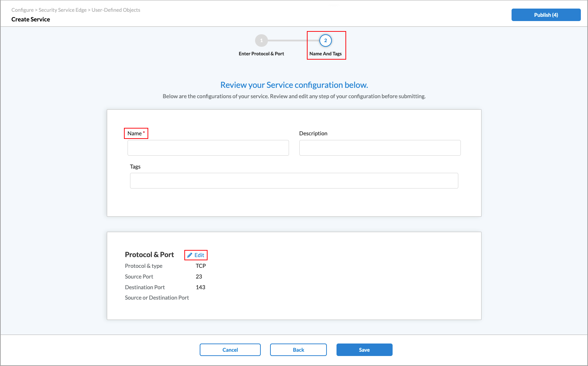Open the Configure breadcrumb link
The width and height of the screenshot is (588, 366).
point(22,10)
